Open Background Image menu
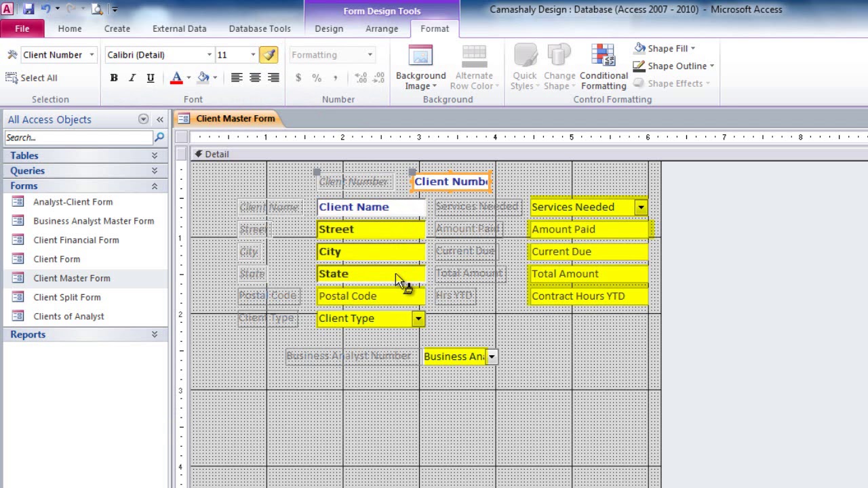The image size is (868, 488). point(420,68)
